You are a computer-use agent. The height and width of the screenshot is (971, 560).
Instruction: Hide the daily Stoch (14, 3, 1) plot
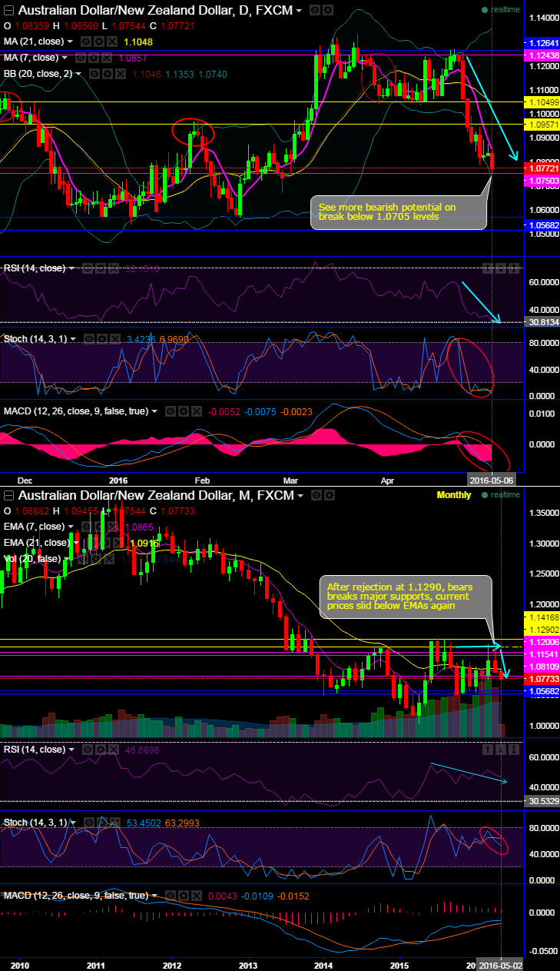coord(89,338)
